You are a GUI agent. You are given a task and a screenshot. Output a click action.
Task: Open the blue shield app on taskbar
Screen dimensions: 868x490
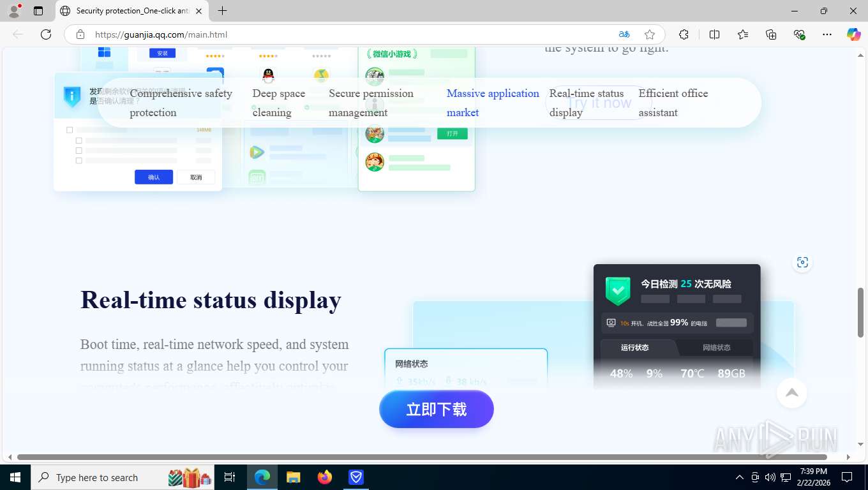(356, 477)
